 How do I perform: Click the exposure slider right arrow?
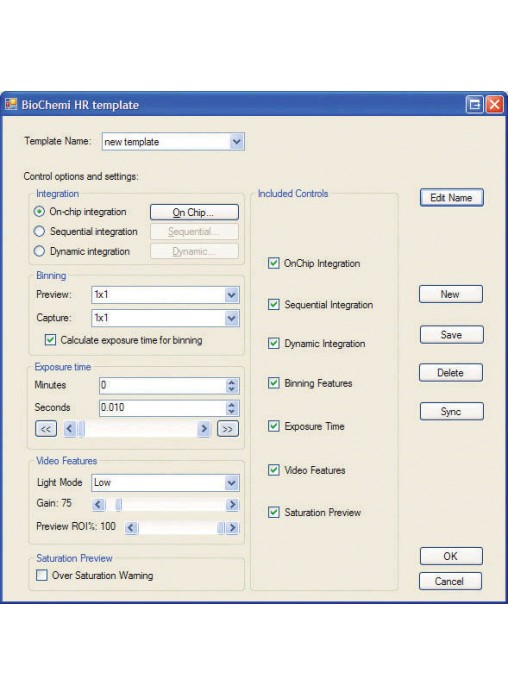tap(204, 429)
